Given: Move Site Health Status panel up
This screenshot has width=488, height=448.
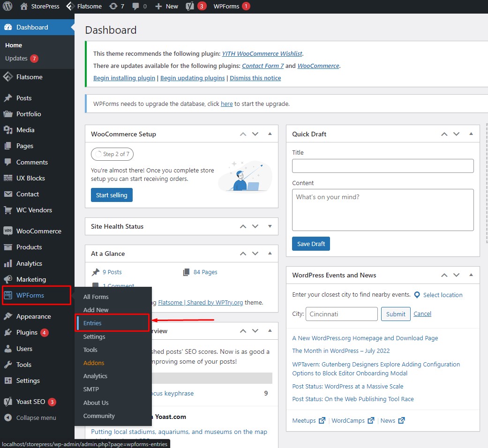Looking at the screenshot, I should (243, 226).
